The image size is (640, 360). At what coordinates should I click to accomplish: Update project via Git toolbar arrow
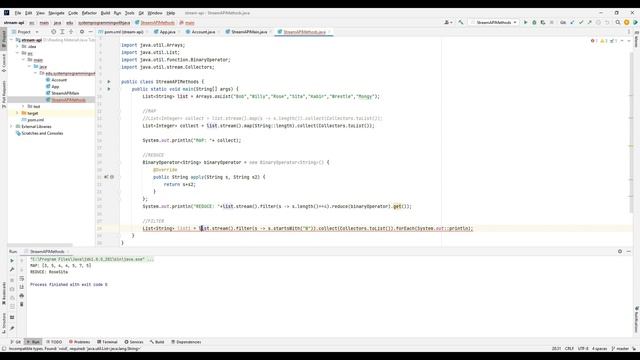(x=572, y=22)
